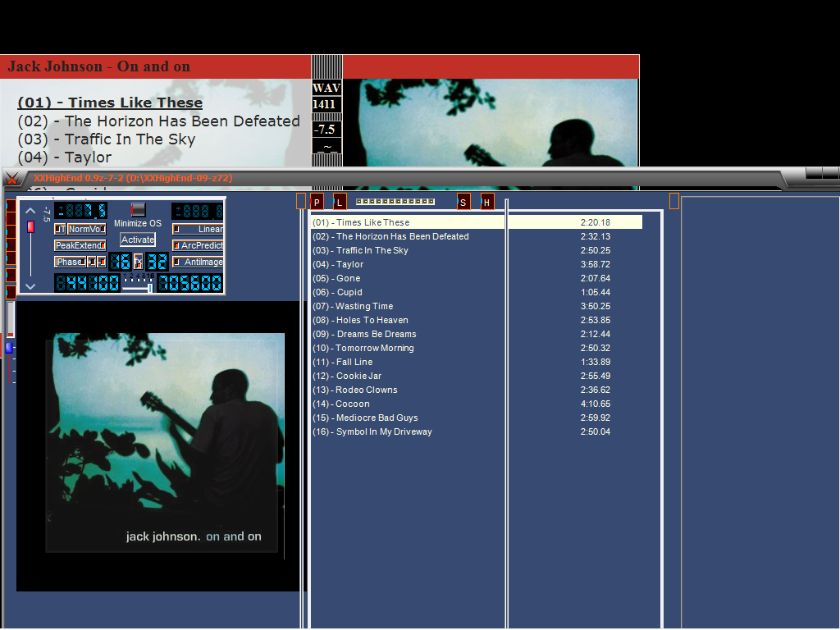Click the orange splitter box left of P
The image size is (840, 630).
301,201
